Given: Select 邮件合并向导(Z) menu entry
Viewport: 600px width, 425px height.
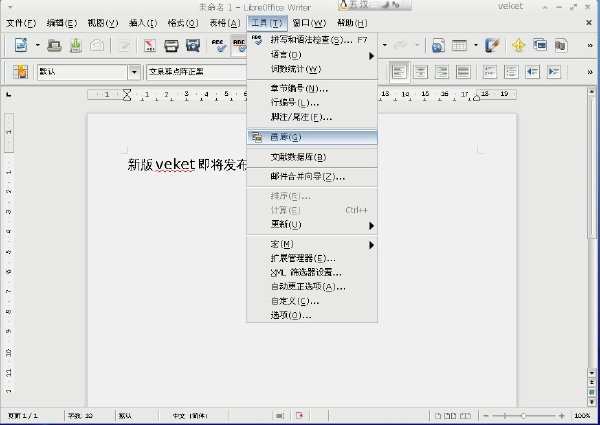Looking at the screenshot, I should tap(312, 177).
